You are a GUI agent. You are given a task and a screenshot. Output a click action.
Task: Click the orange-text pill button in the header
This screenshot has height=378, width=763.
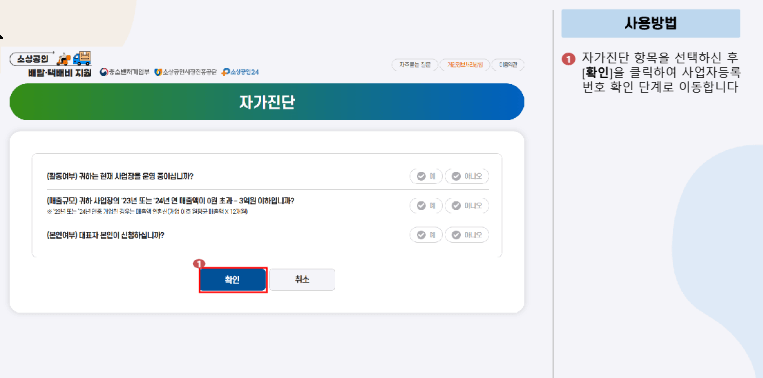click(465, 65)
